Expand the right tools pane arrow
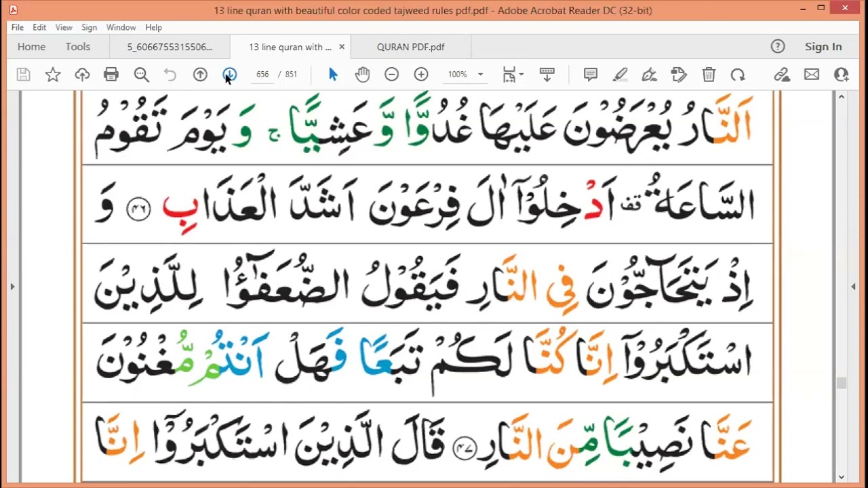The image size is (868, 488). [x=853, y=287]
